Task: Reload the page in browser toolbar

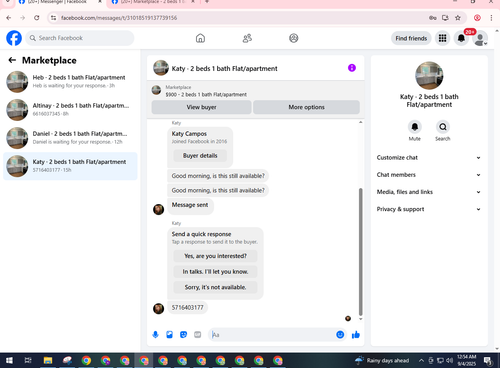Action: pos(37,18)
